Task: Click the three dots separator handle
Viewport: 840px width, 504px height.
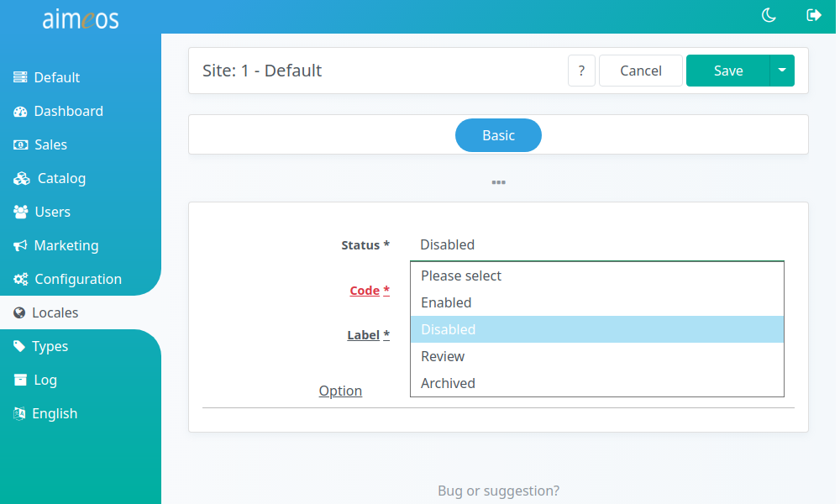Action: pos(498,182)
